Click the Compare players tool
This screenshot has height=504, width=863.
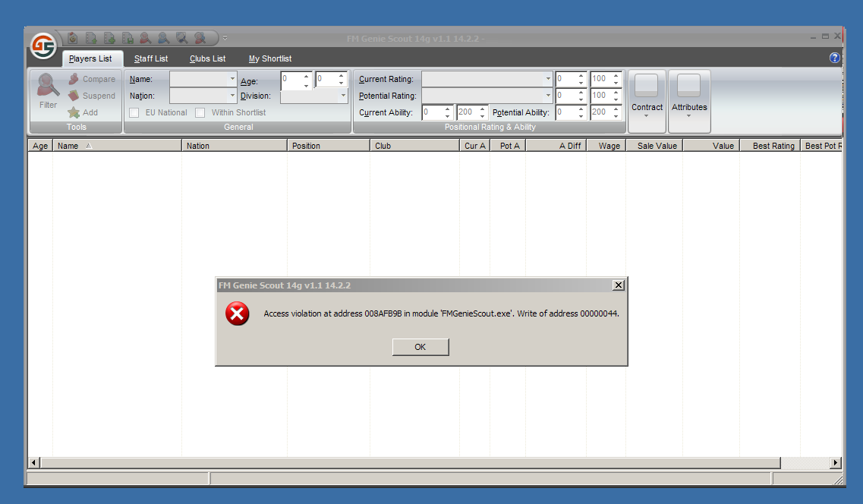[x=92, y=79]
